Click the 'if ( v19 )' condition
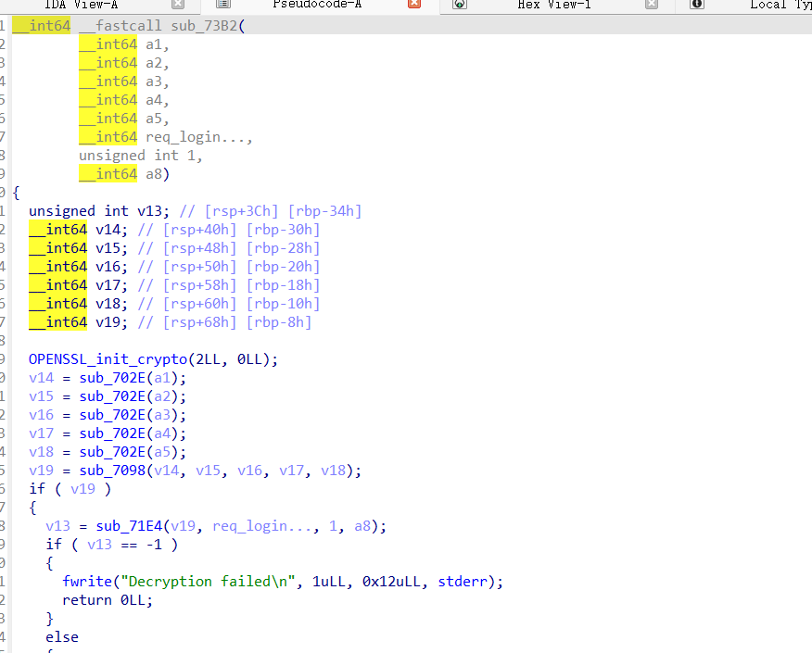The height and width of the screenshot is (653, 812). (x=70, y=489)
